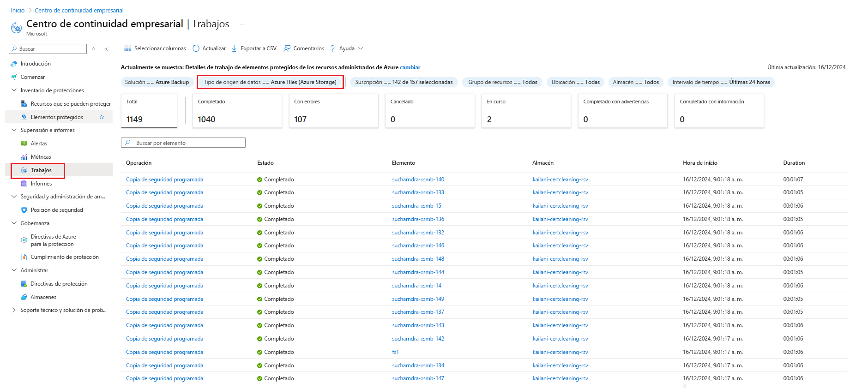Click the Seleccionar columnas icon
This screenshot has width=868, height=389.
(x=128, y=48)
